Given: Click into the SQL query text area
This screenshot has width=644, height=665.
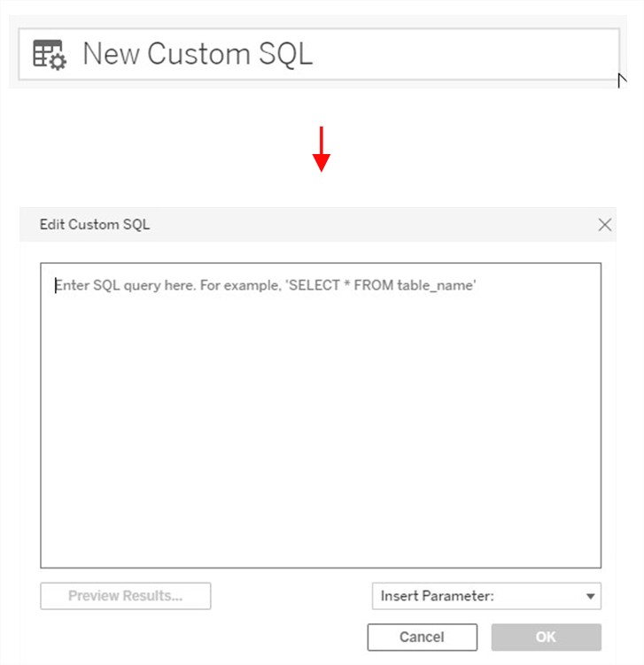Looking at the screenshot, I should click(x=321, y=414).
